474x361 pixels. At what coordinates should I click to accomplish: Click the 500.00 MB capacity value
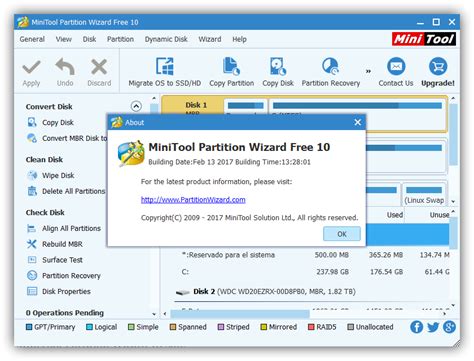pos(332,255)
